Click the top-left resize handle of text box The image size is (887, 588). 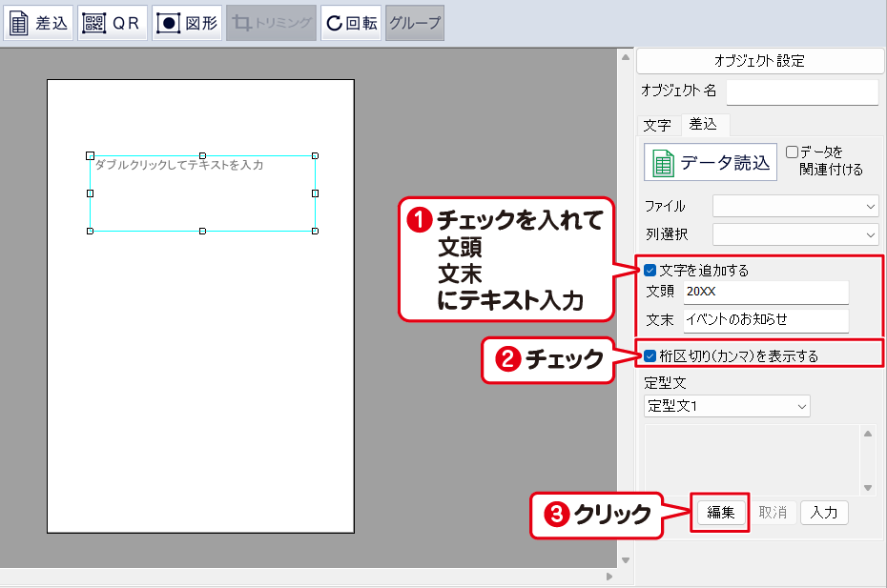coord(90,154)
